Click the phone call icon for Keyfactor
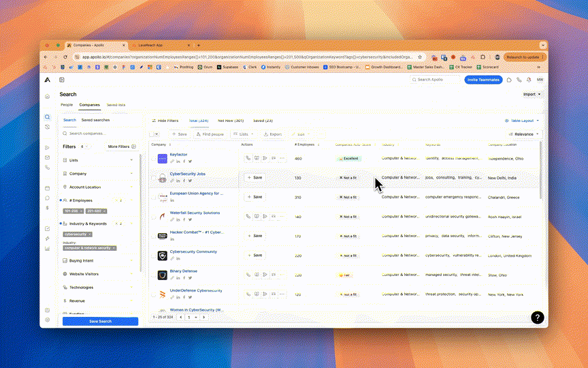 [248, 159]
